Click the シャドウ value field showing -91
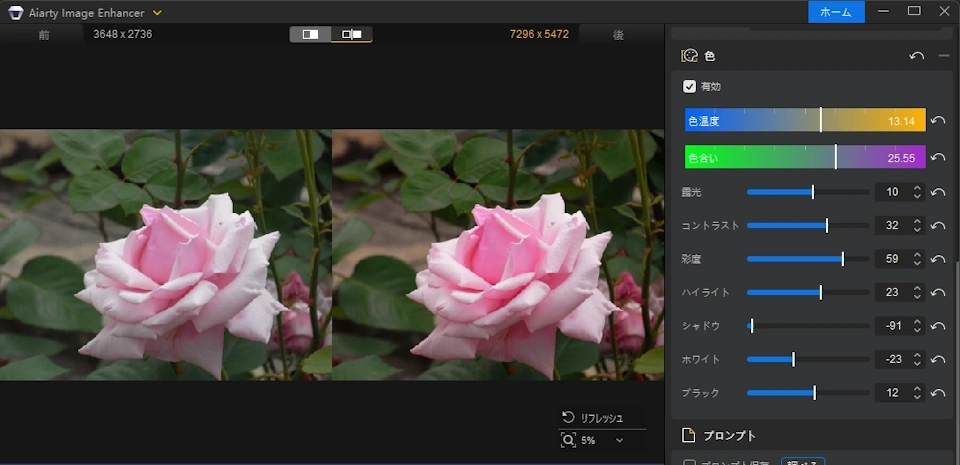Screen dimensions: 960x465 point(892,326)
